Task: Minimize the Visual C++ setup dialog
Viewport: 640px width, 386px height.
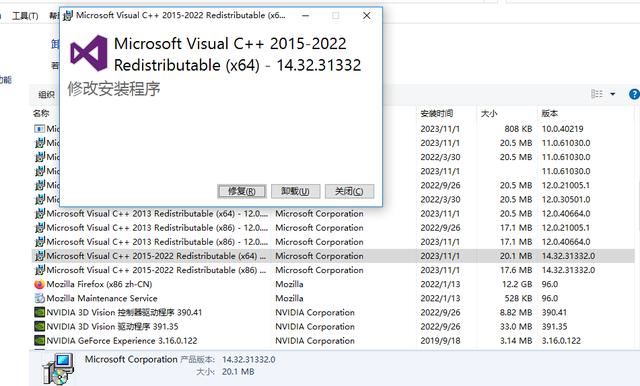Action: pyautogui.click(x=305, y=16)
